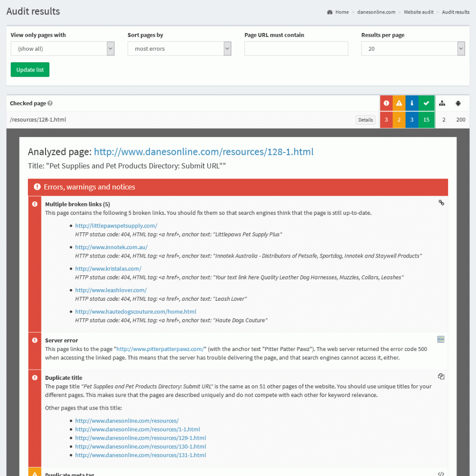Click error icon next to Duplicate title
This screenshot has height=476, width=476.
point(35,377)
